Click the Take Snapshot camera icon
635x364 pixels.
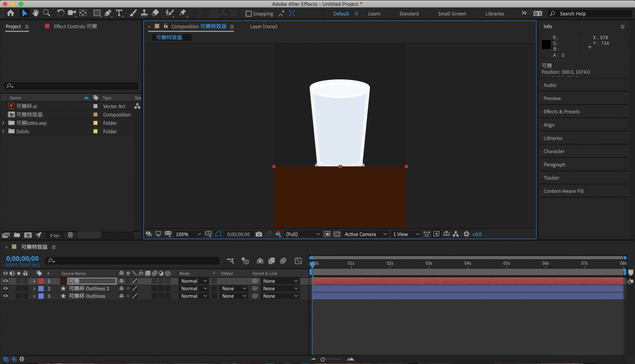pos(259,234)
